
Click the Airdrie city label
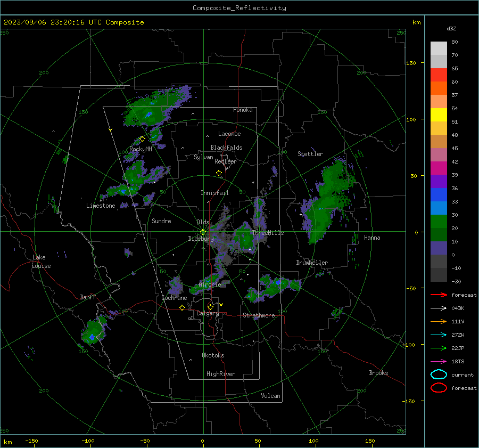pos(210,284)
